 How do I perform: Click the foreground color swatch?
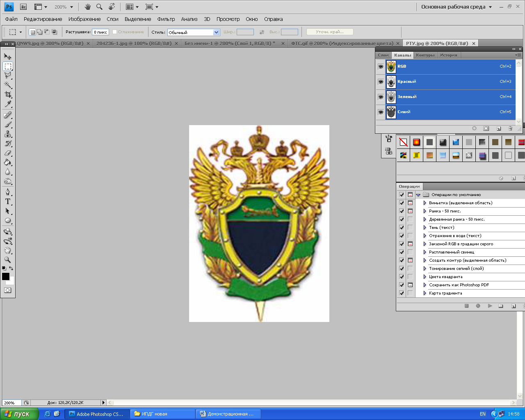tap(6, 276)
